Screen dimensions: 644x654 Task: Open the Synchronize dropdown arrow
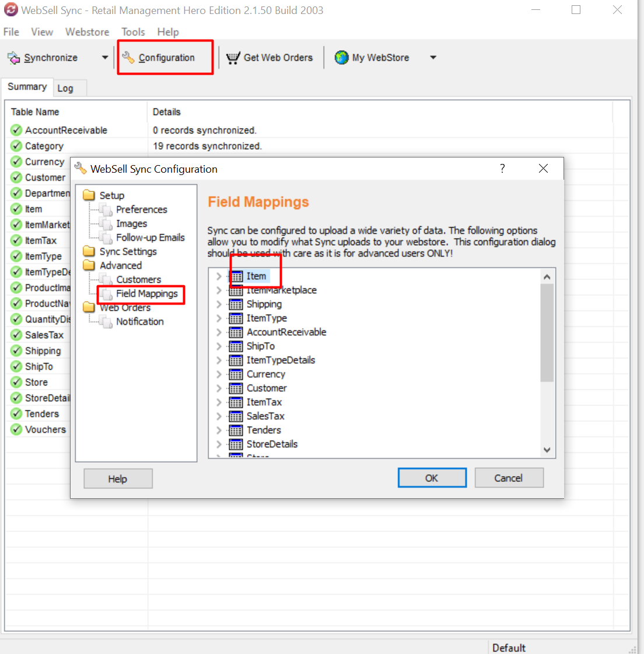pos(105,58)
